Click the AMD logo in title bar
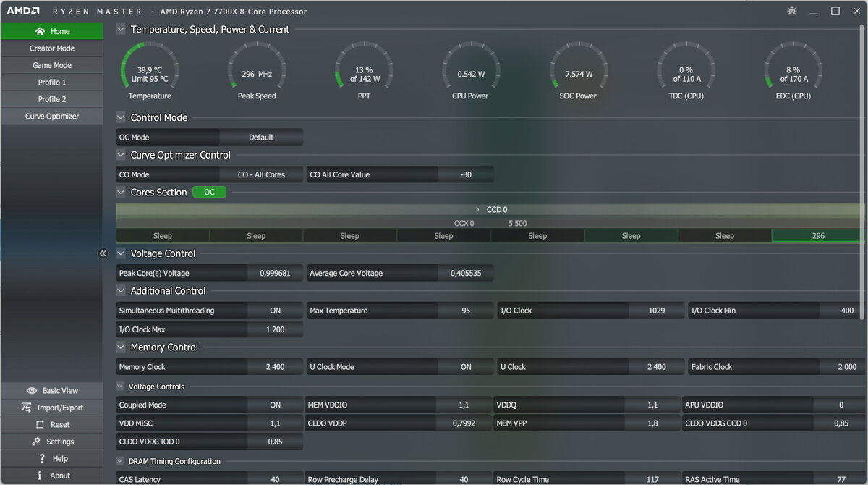The width and height of the screenshot is (868, 485). (x=22, y=11)
